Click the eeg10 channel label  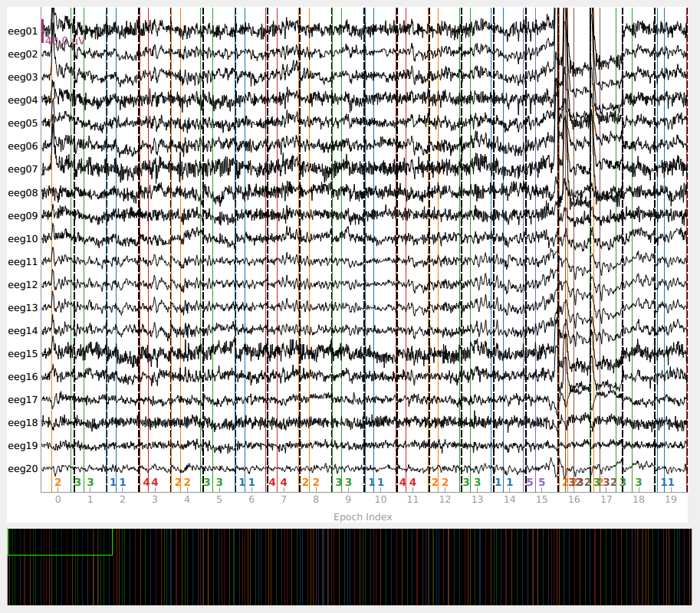point(22,239)
